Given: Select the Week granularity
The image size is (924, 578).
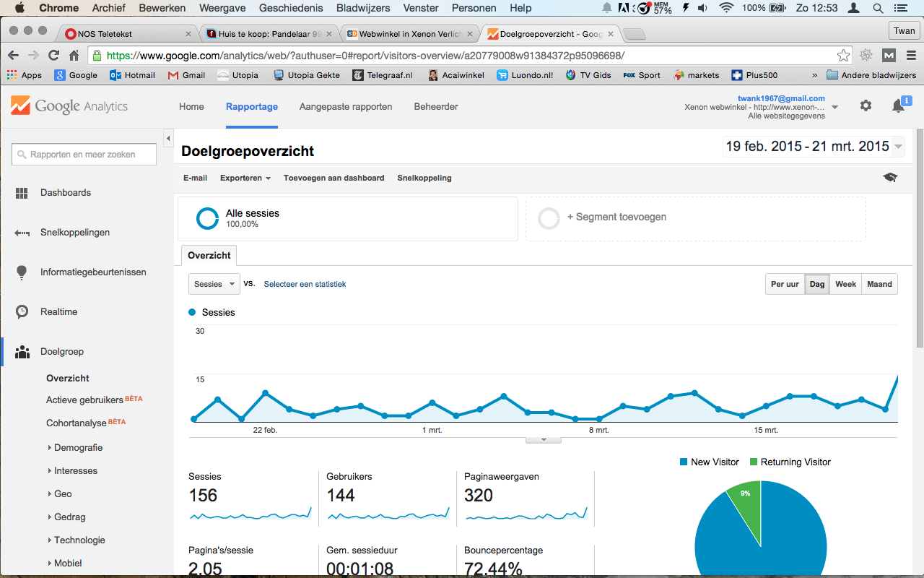Looking at the screenshot, I should click(845, 284).
